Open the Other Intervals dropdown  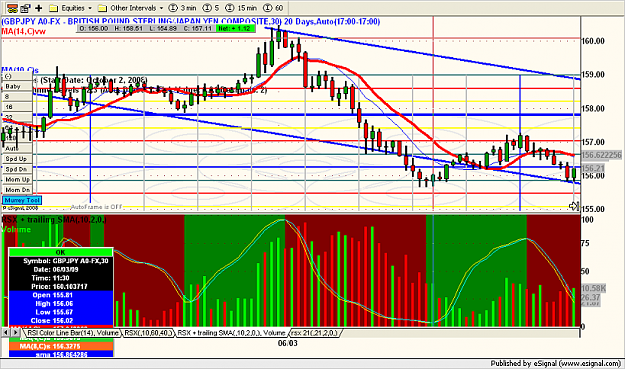[x=161, y=8]
